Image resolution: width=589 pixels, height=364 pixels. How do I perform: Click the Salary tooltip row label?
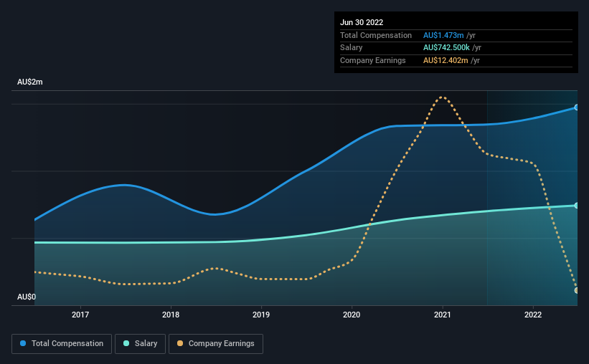point(352,48)
